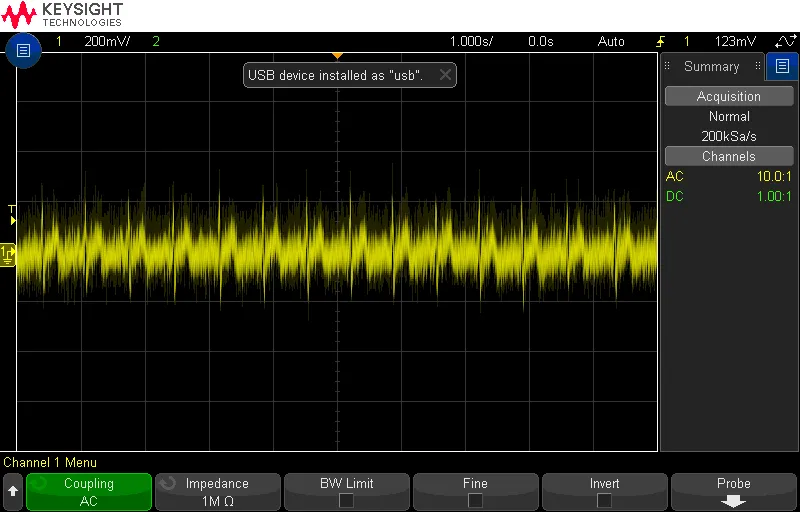Screen dimensions: 800x512
Task: Select the Summary tab in sidebar
Action: coord(712,66)
